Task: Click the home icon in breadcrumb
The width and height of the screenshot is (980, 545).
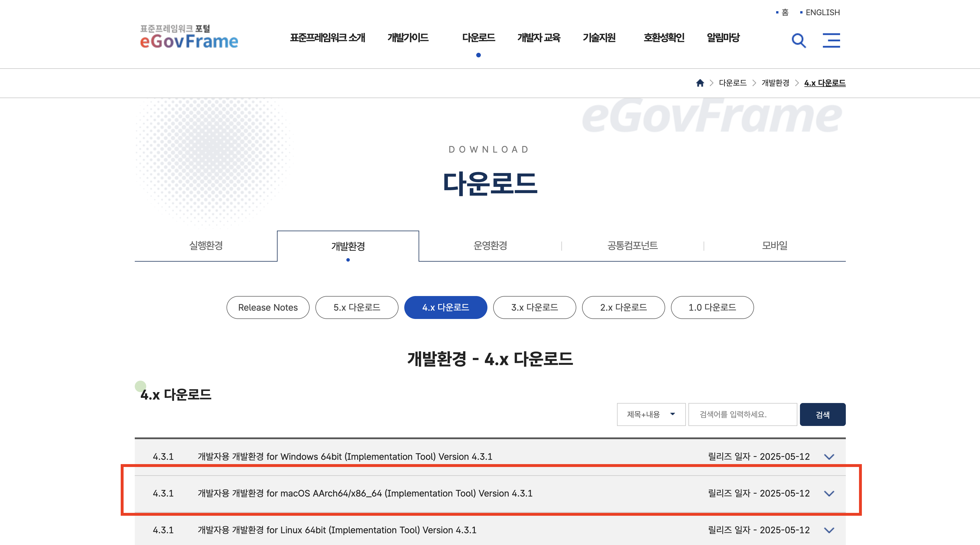Action: (700, 83)
